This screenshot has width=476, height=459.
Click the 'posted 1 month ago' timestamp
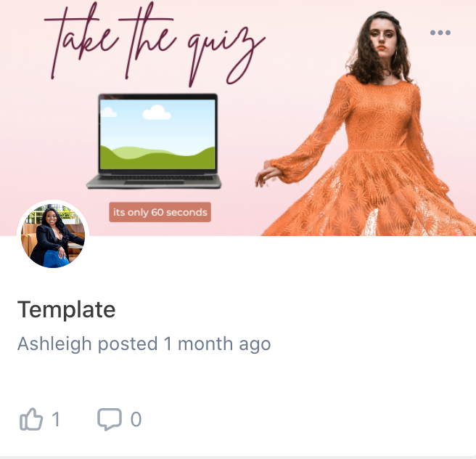(184, 344)
